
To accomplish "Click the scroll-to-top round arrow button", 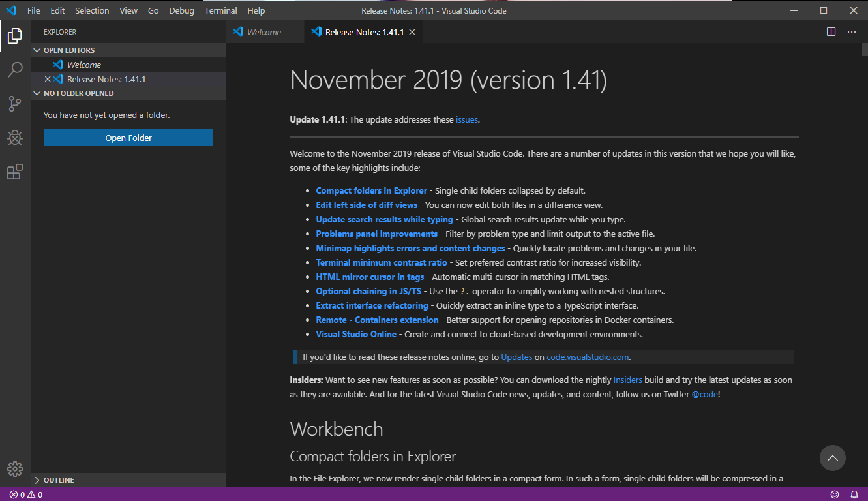I will click(x=832, y=458).
